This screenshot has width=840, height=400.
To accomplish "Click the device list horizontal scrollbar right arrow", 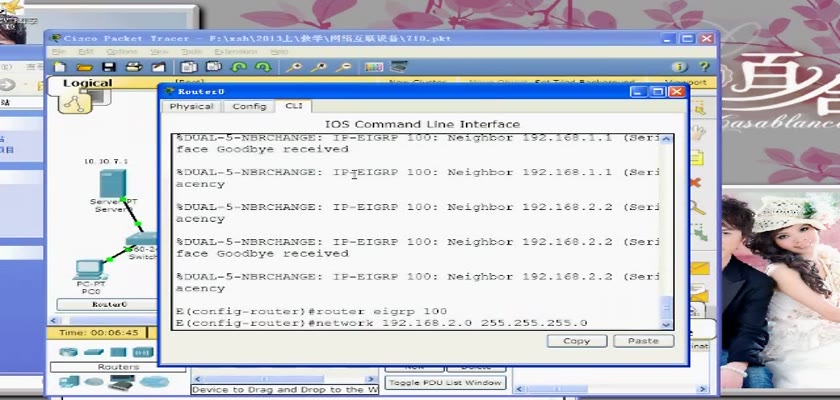I will click(373, 379).
